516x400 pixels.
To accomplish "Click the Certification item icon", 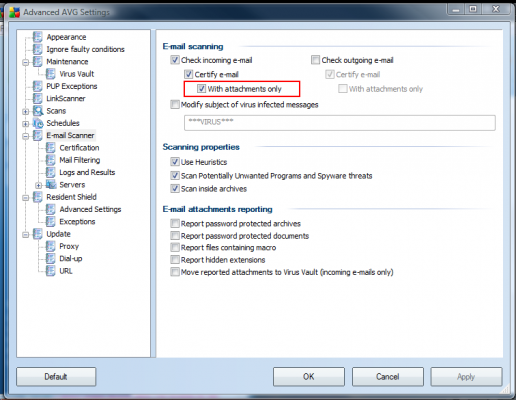I will [51, 148].
